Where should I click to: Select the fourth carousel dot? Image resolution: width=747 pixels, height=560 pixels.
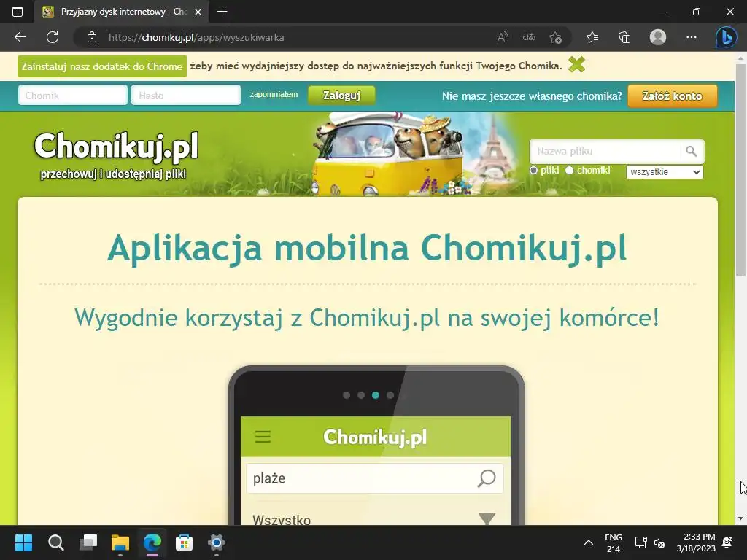(x=390, y=395)
